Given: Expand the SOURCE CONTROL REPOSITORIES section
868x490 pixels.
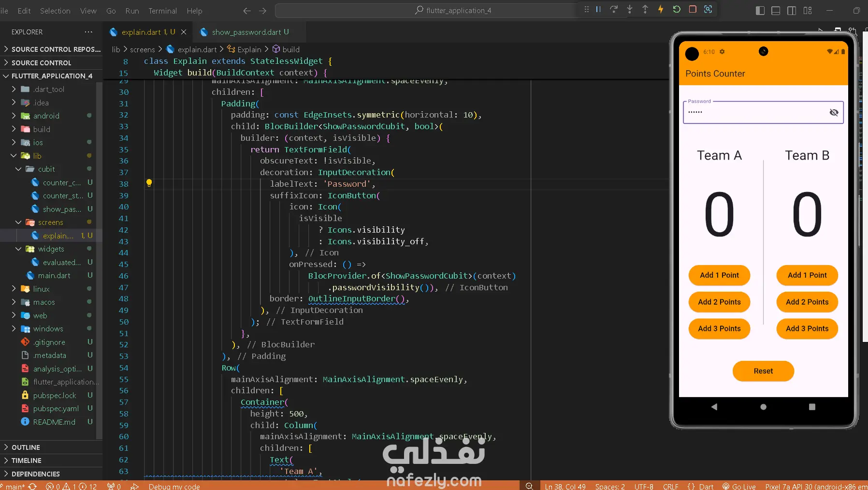Looking at the screenshot, I should click(x=51, y=49).
